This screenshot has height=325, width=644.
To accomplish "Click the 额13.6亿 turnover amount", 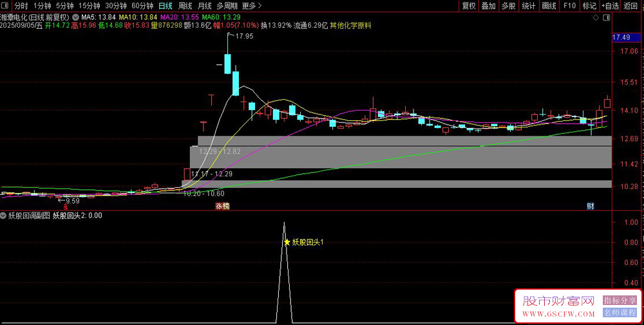I will point(198,26).
